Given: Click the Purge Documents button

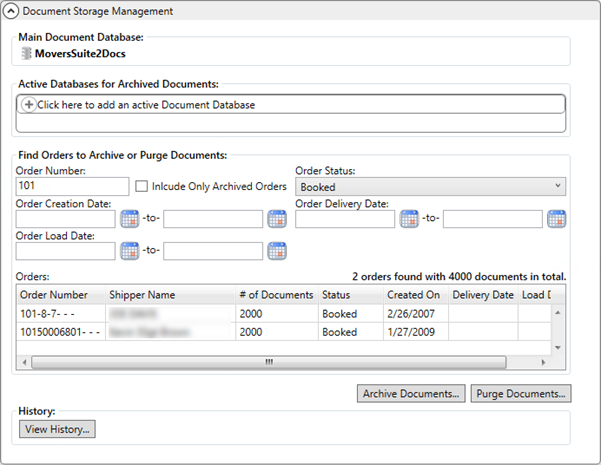Looking at the screenshot, I should click(521, 393).
